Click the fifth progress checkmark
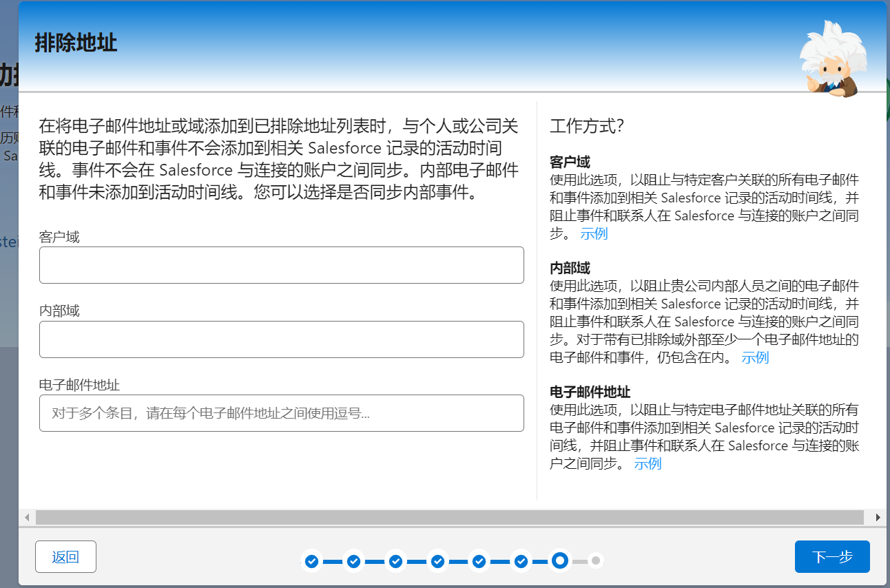The image size is (890, 588). pos(478,561)
